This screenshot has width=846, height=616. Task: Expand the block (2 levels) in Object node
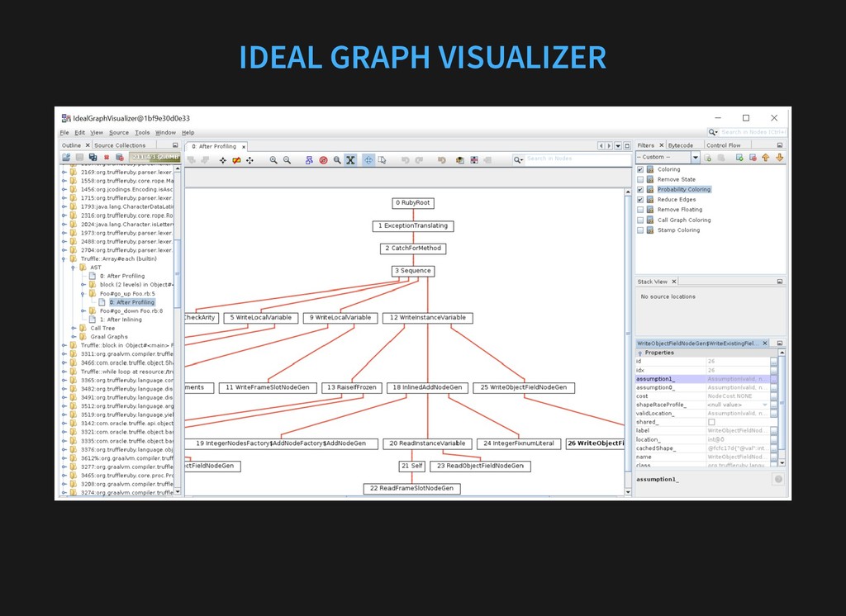83,285
